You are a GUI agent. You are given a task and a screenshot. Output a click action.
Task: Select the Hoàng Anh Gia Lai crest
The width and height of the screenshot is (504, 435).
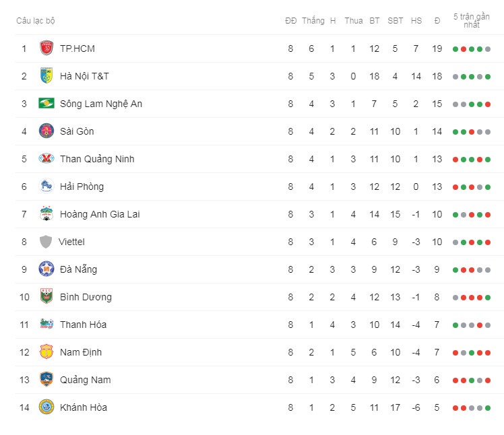(x=46, y=214)
